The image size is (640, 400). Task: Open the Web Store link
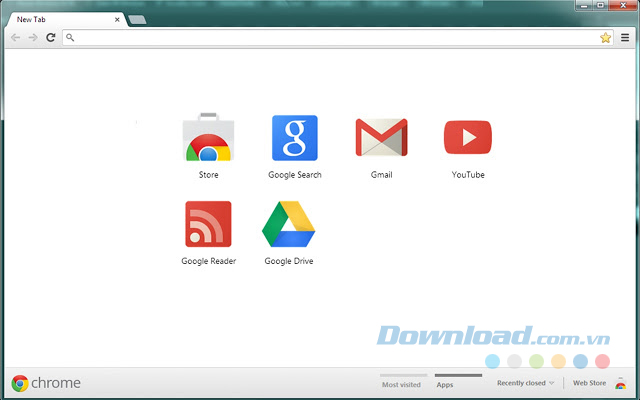click(589, 383)
